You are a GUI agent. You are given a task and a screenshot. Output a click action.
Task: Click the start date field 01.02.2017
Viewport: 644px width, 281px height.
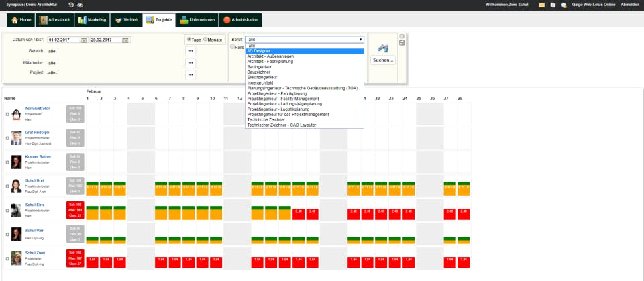coord(64,40)
